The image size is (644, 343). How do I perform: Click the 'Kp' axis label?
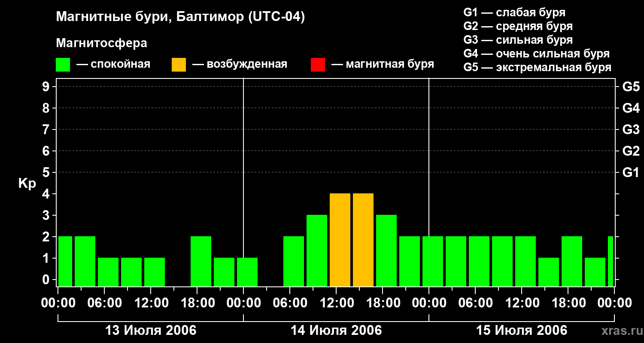[27, 184]
